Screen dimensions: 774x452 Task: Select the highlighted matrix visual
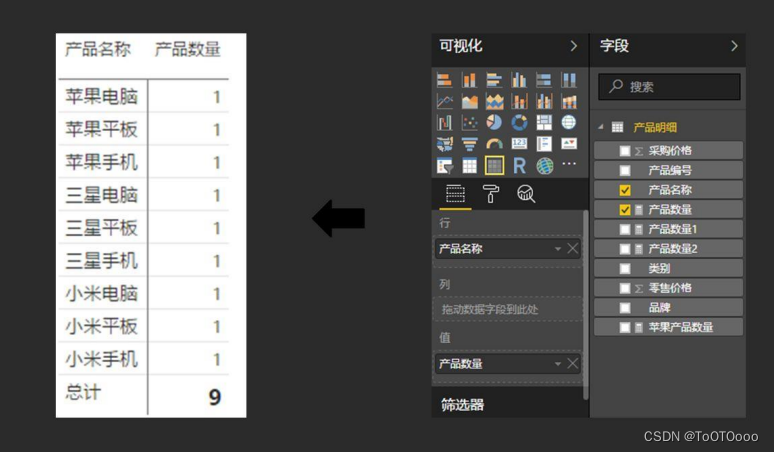(494, 166)
